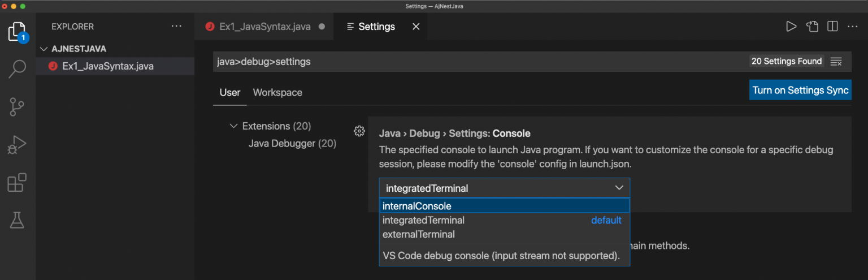Switch to the Ex1_JavaSyntax.java editor tab

264,27
